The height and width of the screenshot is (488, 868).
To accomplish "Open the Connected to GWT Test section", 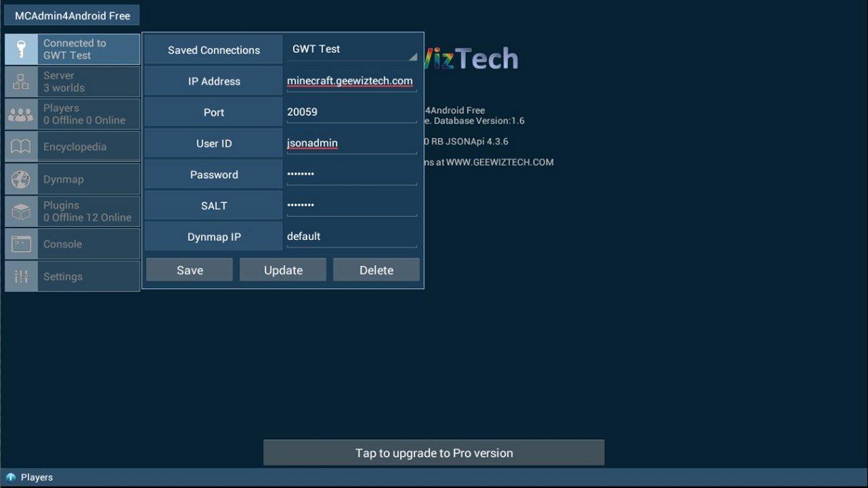I will pyautogui.click(x=73, y=49).
